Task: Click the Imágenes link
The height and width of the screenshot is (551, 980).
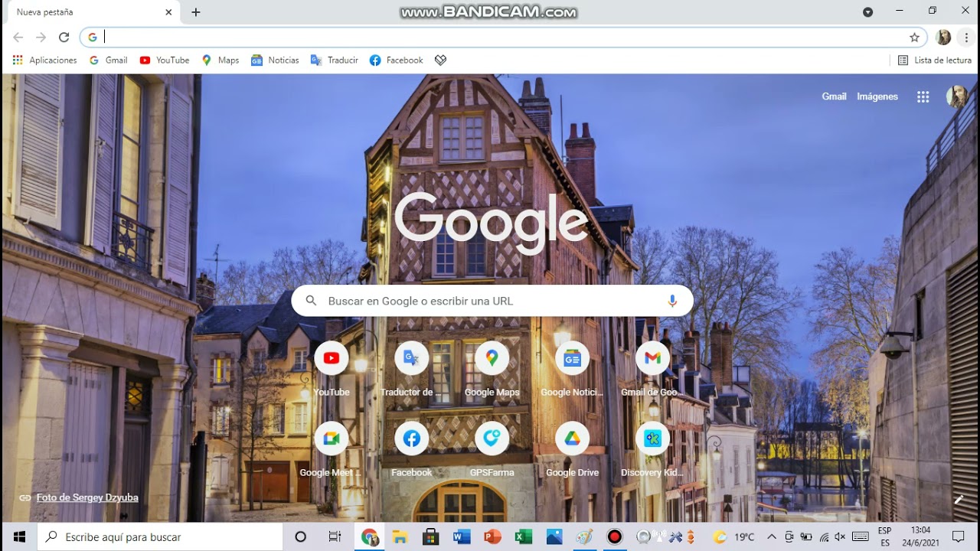Action: (877, 96)
